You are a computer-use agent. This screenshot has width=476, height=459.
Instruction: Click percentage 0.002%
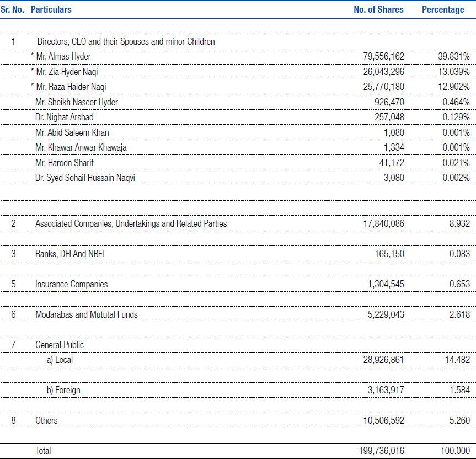456,178
